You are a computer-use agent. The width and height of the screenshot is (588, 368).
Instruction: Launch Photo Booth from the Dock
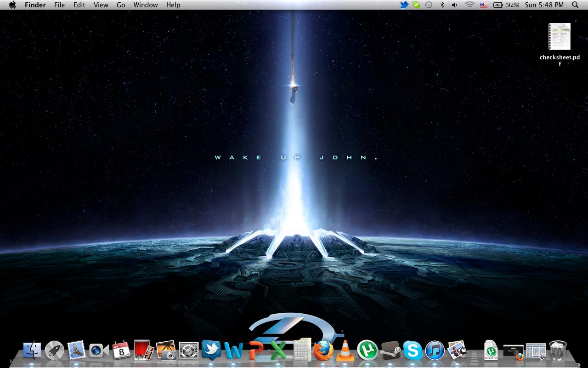tap(144, 351)
